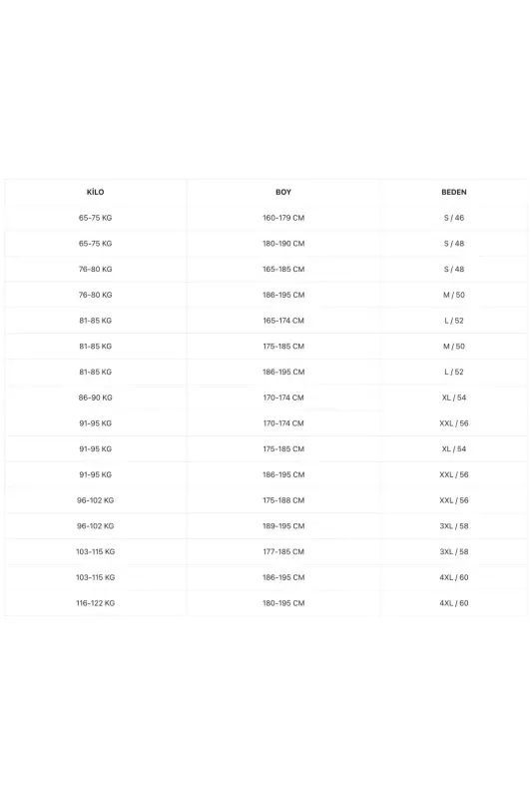Screen dimensions: 532x799
Task: Click the 165-185 CM height cell
Action: pyautogui.click(x=283, y=269)
